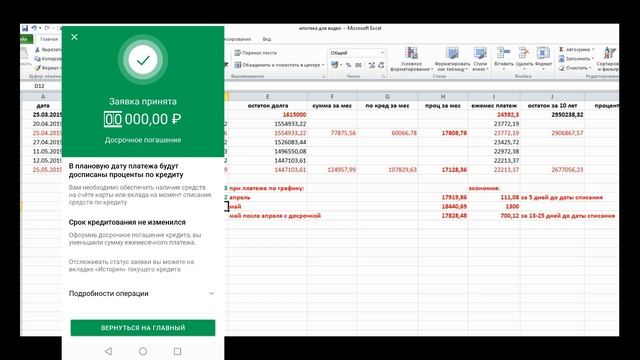Select column H header in Excel

pos(443,97)
